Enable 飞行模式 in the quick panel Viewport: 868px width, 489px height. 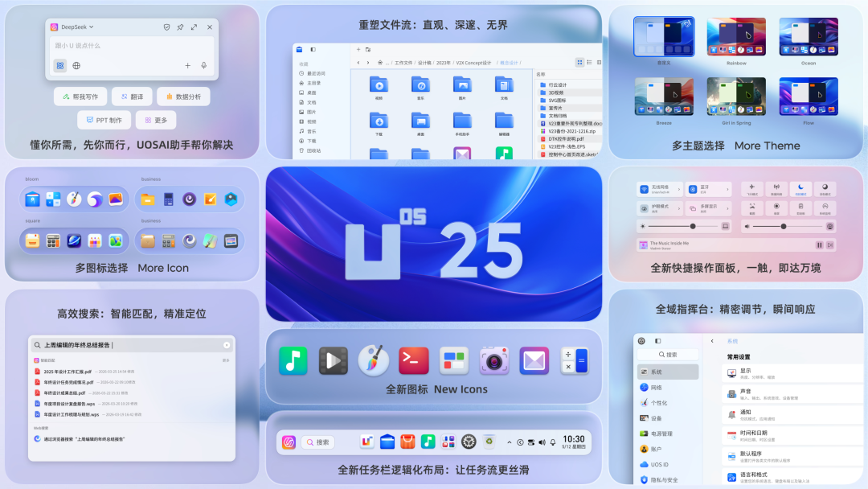[752, 189]
